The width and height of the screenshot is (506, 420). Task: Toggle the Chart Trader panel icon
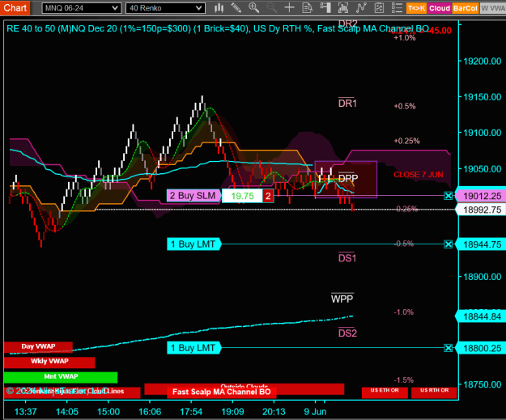(325, 8)
